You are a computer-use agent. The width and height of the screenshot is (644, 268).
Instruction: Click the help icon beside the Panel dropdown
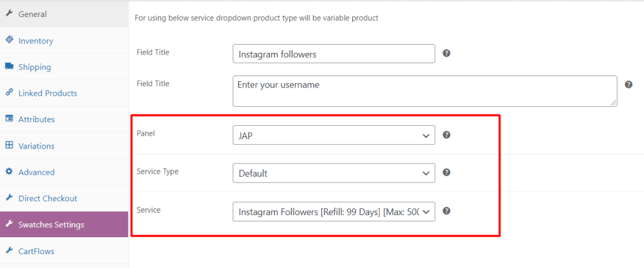447,135
